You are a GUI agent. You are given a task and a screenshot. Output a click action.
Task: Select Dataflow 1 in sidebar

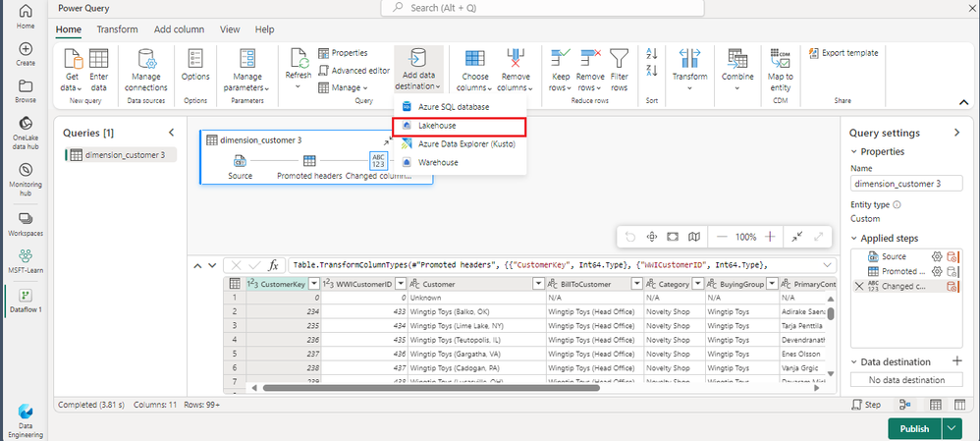coord(26,301)
